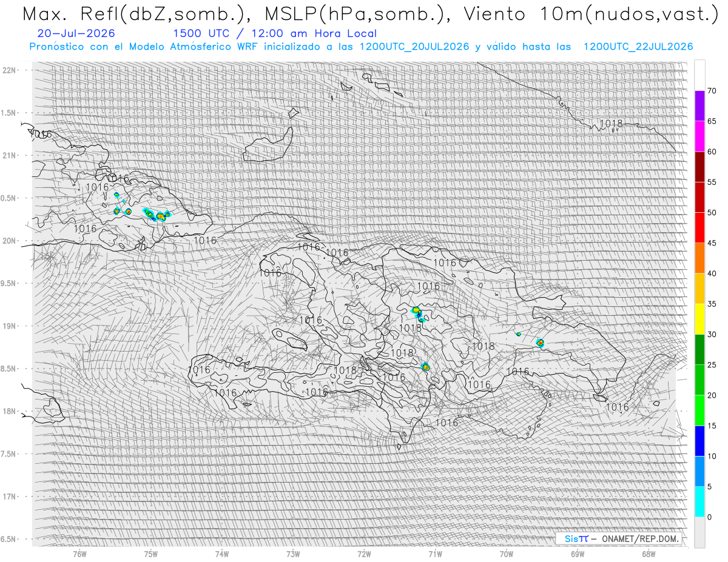Click the '50' value on the colorbar
The height and width of the screenshot is (562, 728).
[x=712, y=213]
